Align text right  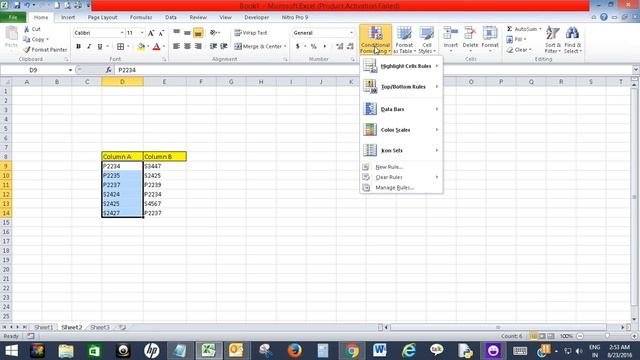tap(198, 47)
